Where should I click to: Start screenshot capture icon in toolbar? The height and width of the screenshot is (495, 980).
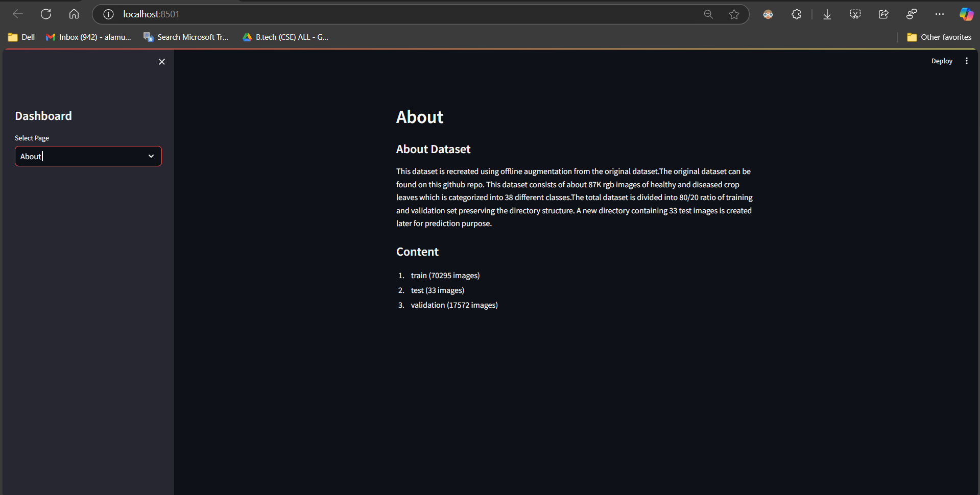(x=855, y=14)
